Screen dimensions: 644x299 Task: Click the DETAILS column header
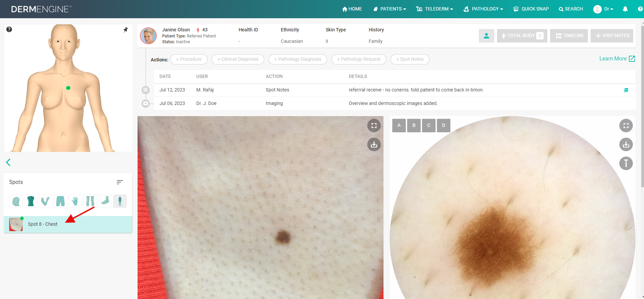coord(358,77)
